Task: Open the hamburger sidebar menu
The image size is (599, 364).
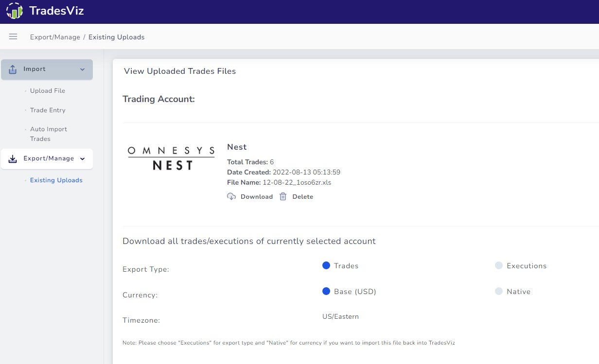Action: (13, 36)
